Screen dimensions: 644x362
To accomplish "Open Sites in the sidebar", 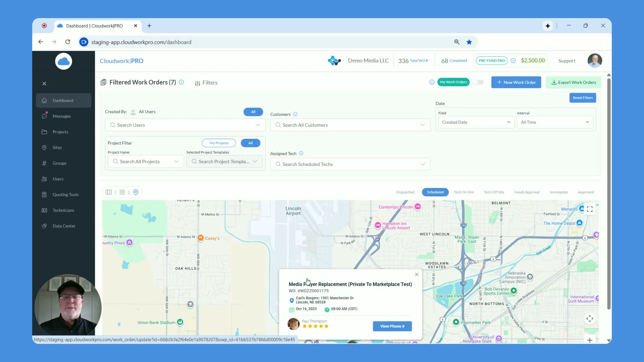I will tap(63, 147).
